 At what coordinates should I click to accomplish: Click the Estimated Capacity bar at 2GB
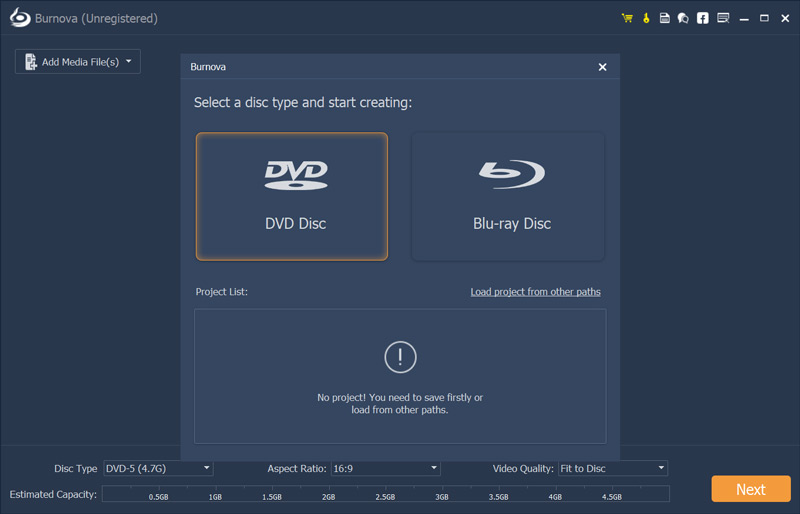point(328,494)
